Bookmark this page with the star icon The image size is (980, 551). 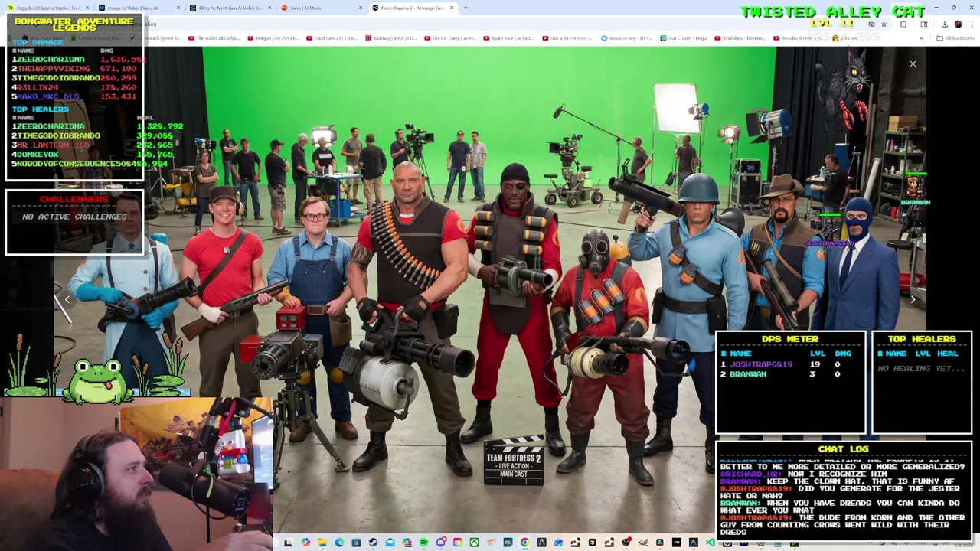(884, 24)
